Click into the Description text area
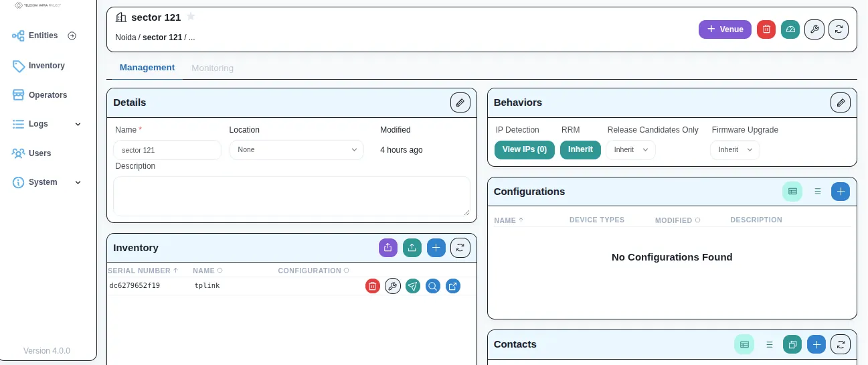The height and width of the screenshot is (365, 868). [x=291, y=196]
